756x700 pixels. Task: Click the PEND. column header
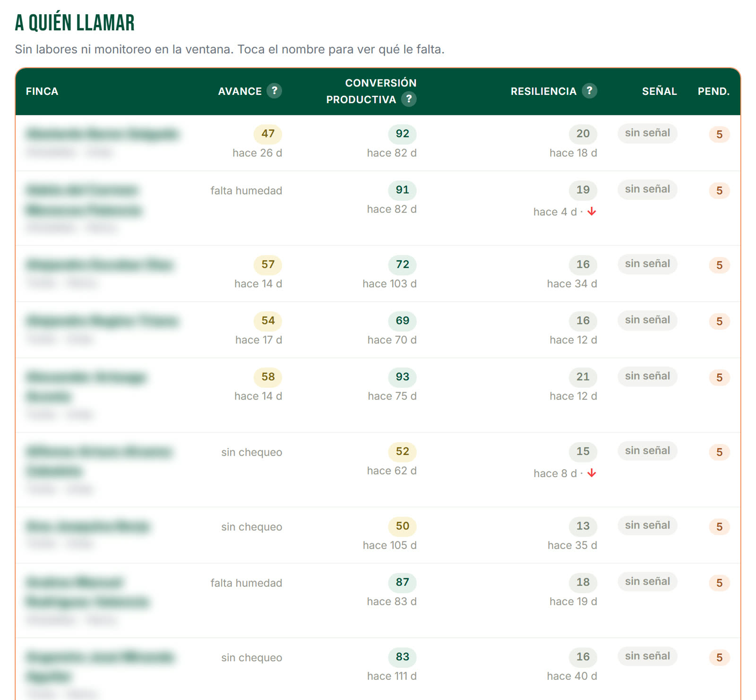click(x=713, y=91)
